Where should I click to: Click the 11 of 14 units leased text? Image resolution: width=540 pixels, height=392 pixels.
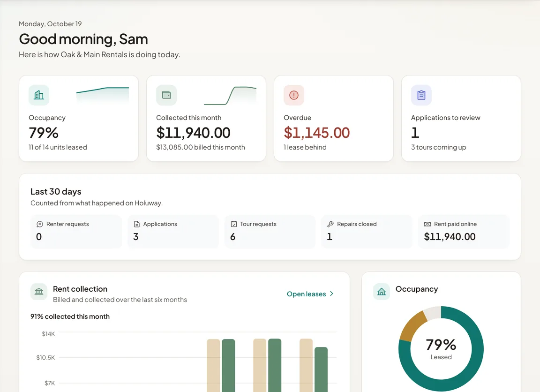tap(58, 147)
